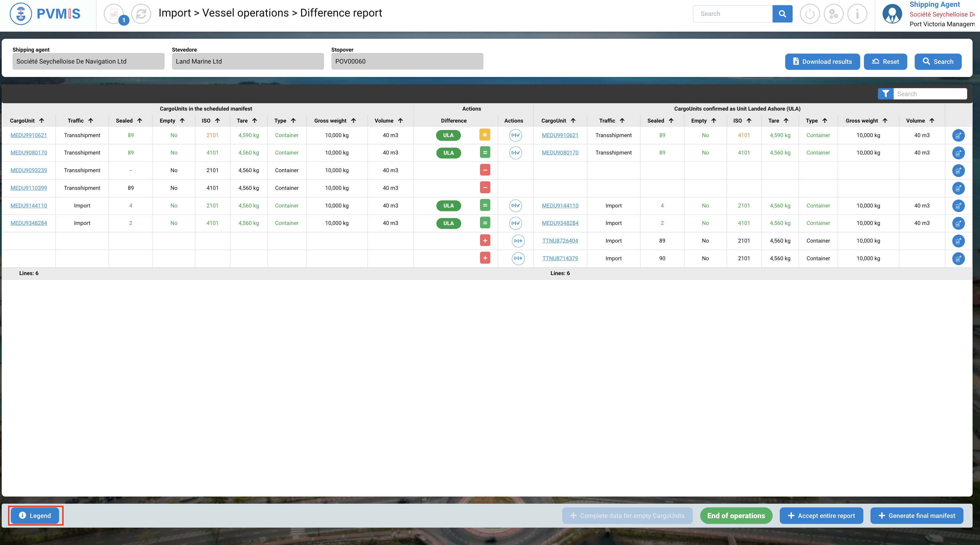This screenshot has height=545, width=980.
Task: Click the red minus difference icon for MEDU9093239
Action: click(x=485, y=170)
